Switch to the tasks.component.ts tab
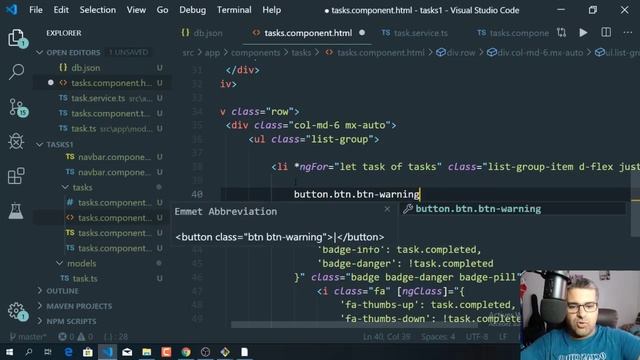Screen dimensions: 640x360 point(512,33)
